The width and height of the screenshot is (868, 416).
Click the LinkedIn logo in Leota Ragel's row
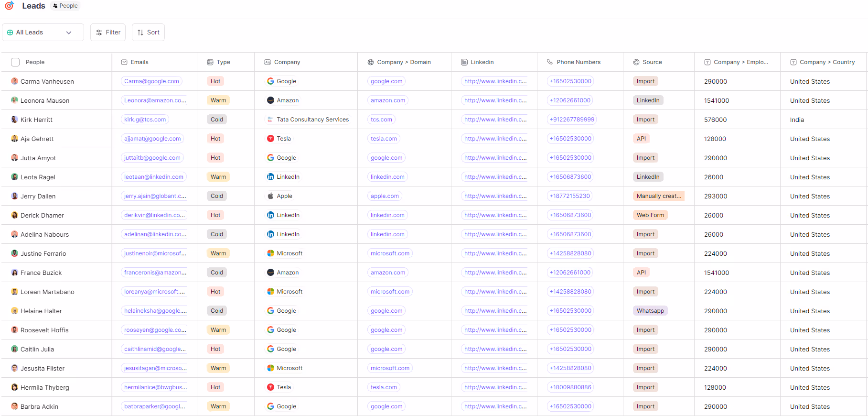coord(270,177)
